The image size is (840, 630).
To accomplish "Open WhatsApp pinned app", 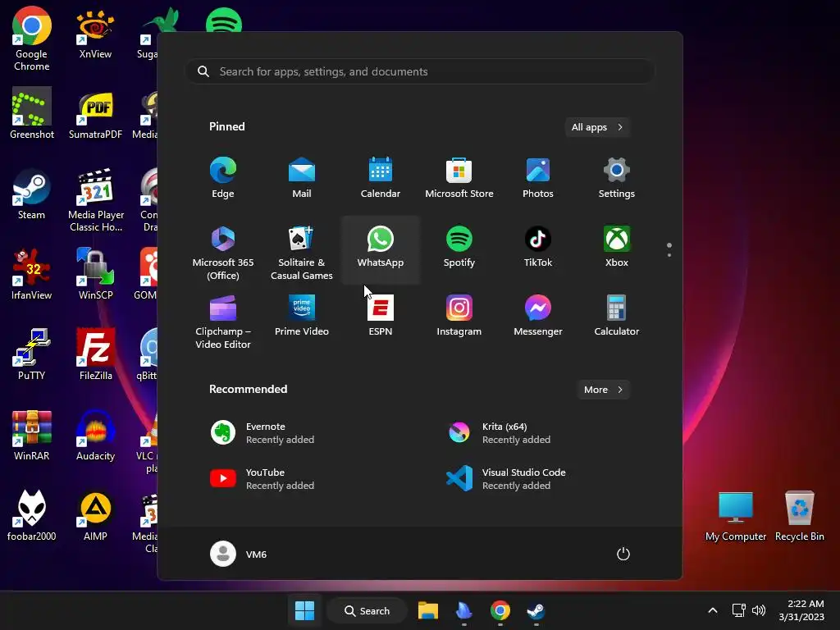I will tap(381, 249).
